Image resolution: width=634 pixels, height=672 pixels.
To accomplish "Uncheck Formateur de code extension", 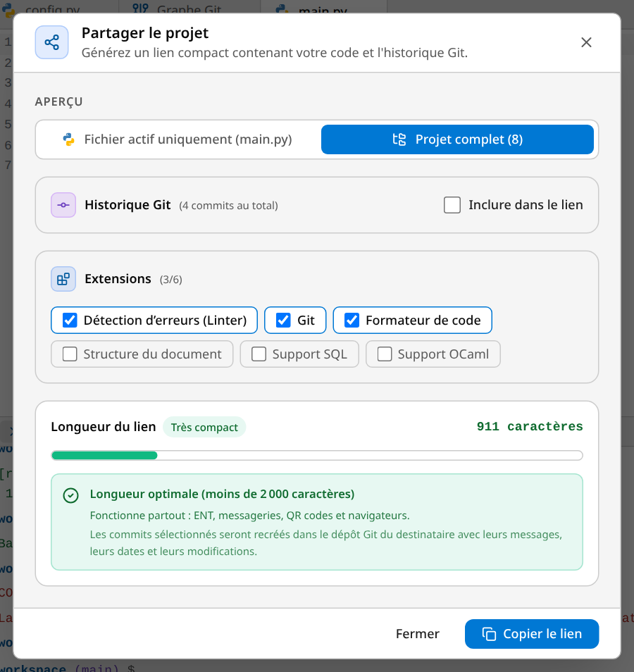I will point(352,320).
